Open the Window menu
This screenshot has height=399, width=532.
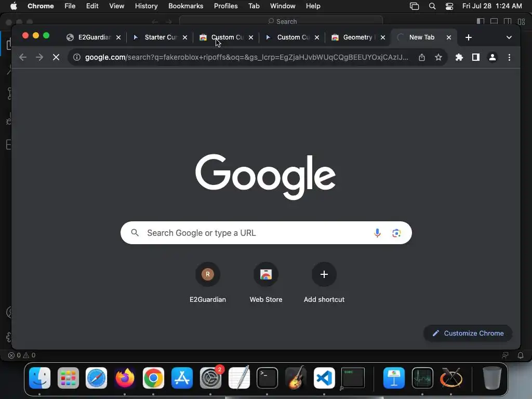(x=283, y=6)
